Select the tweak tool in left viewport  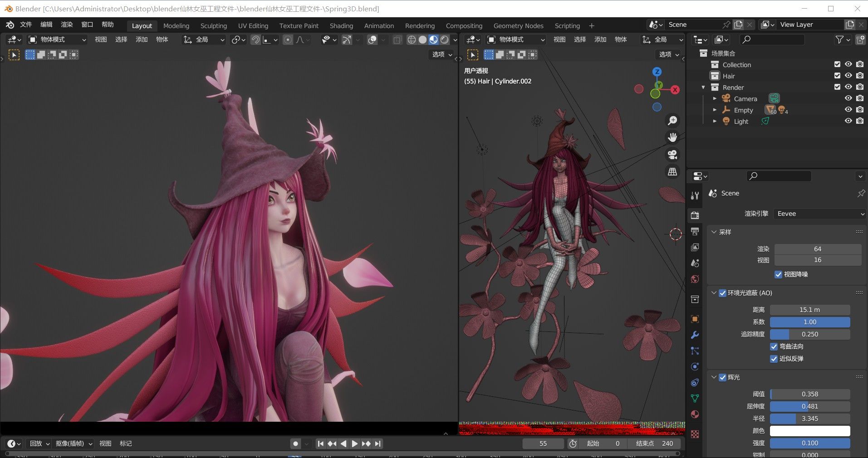point(14,55)
